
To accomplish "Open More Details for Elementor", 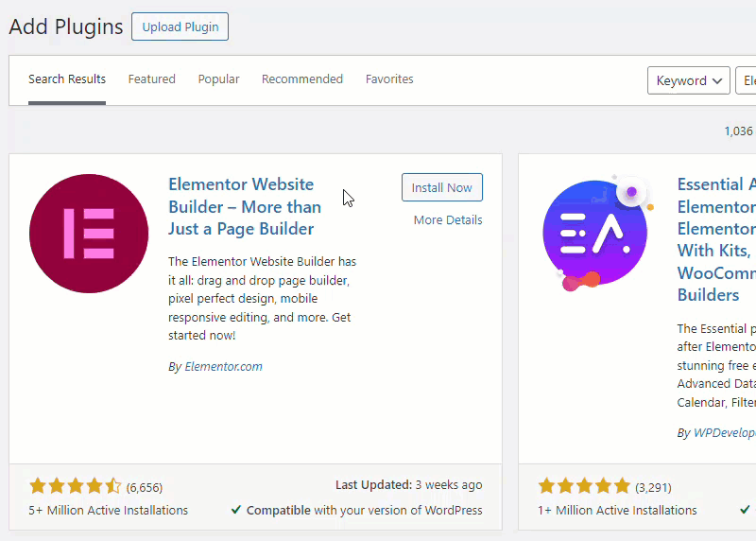I will pos(448,220).
